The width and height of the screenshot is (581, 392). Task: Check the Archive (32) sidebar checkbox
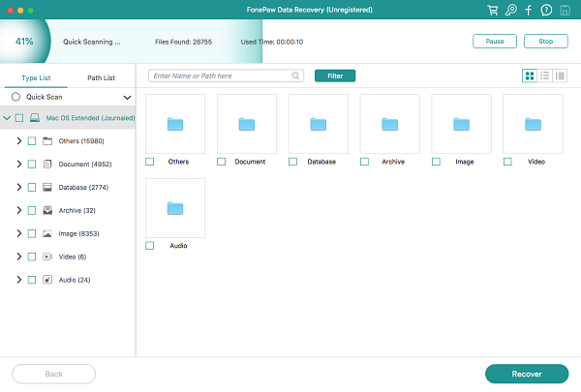point(32,210)
